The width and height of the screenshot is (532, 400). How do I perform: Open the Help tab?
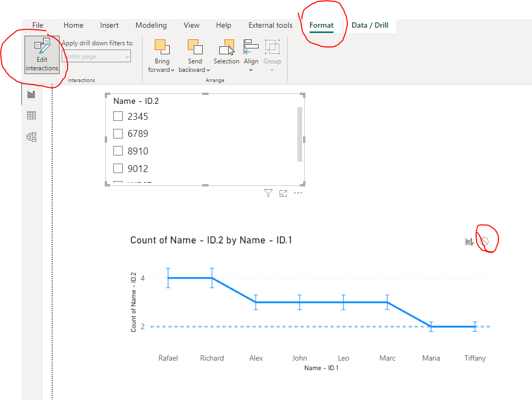[223, 25]
